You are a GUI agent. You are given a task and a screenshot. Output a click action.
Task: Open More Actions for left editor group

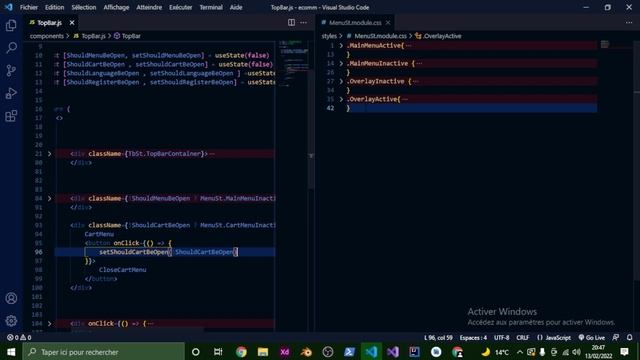303,22
